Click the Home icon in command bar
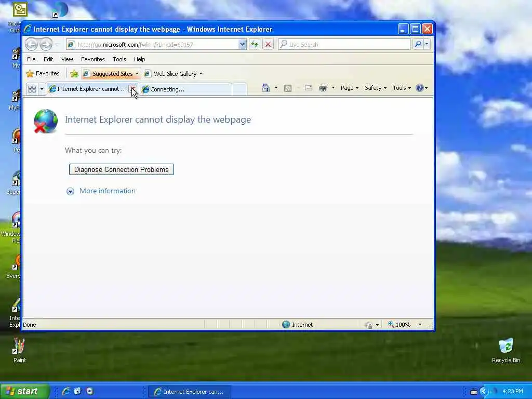The image size is (532, 399). coord(265,88)
